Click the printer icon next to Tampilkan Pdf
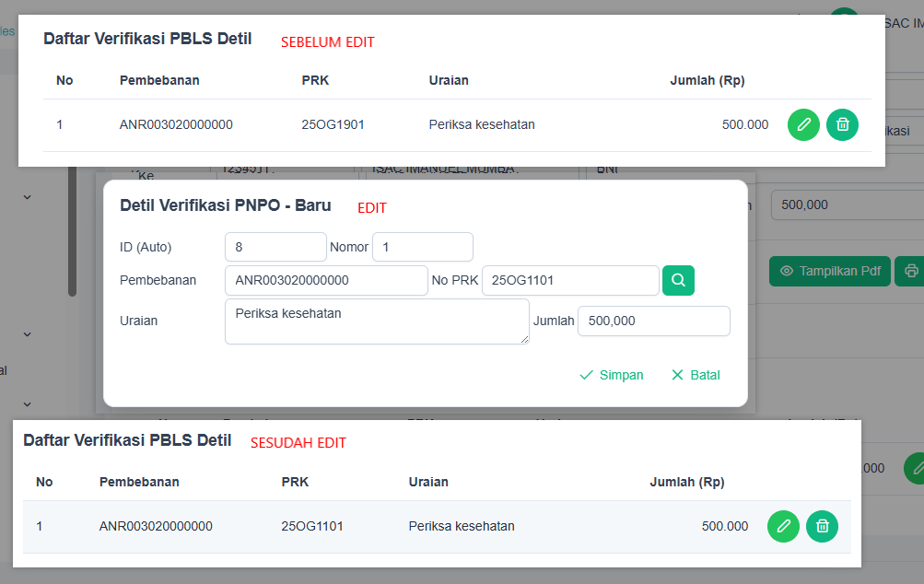This screenshot has width=924, height=584. pyautogui.click(x=910, y=271)
